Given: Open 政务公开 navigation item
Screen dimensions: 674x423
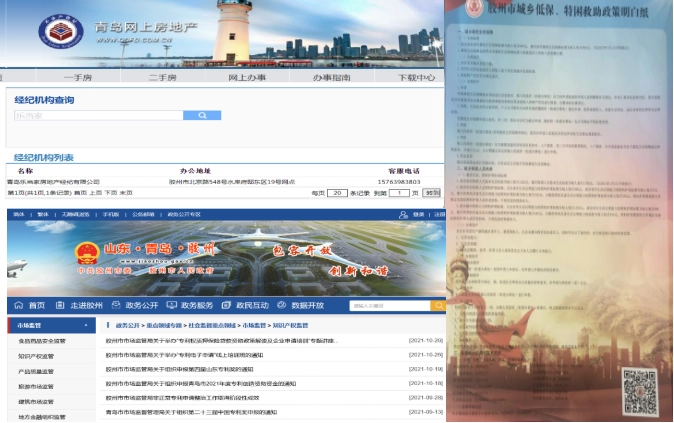Looking at the screenshot, I should click(141, 305).
